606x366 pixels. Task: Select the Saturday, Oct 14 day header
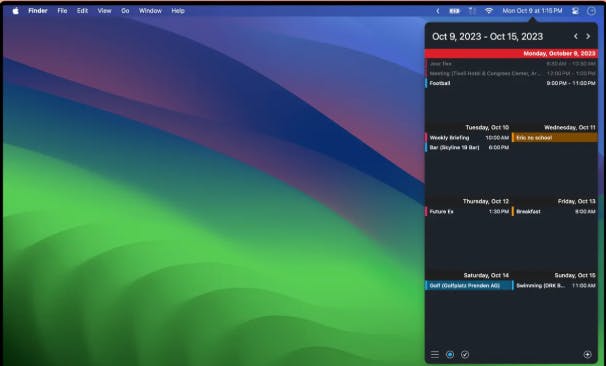pos(486,275)
